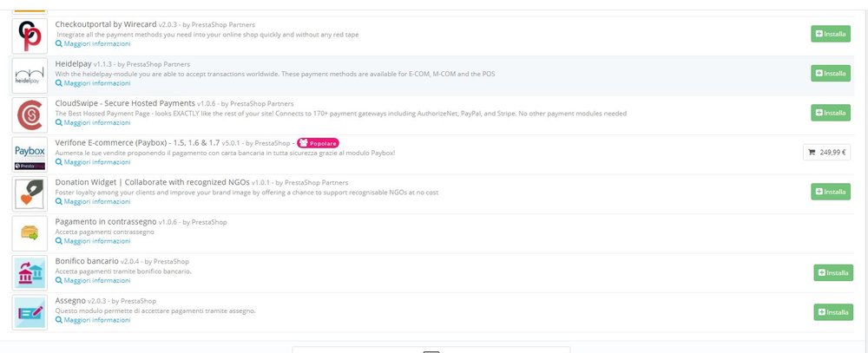Click the CloudSwipe Best Hosted Payment Page description
The width and height of the screenshot is (868, 353).
pyautogui.click(x=341, y=114)
